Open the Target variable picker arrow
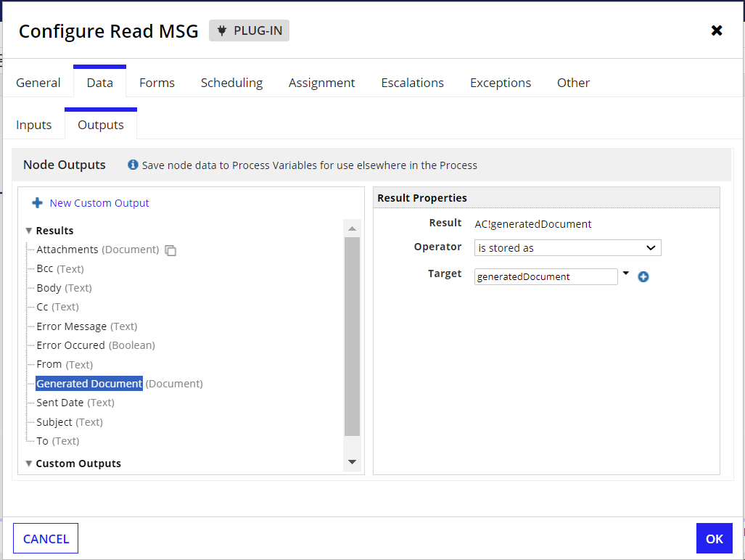Image resolution: width=745 pixels, height=560 pixels. point(626,273)
